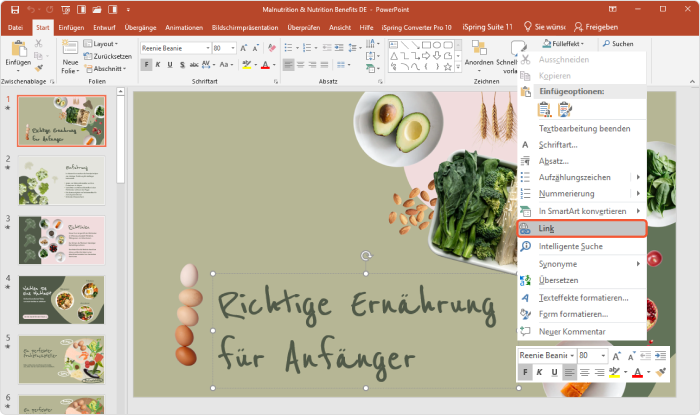Viewport: 700px width, 415px height.
Task: Click Suchen in ribbon
Action: [x=618, y=44]
